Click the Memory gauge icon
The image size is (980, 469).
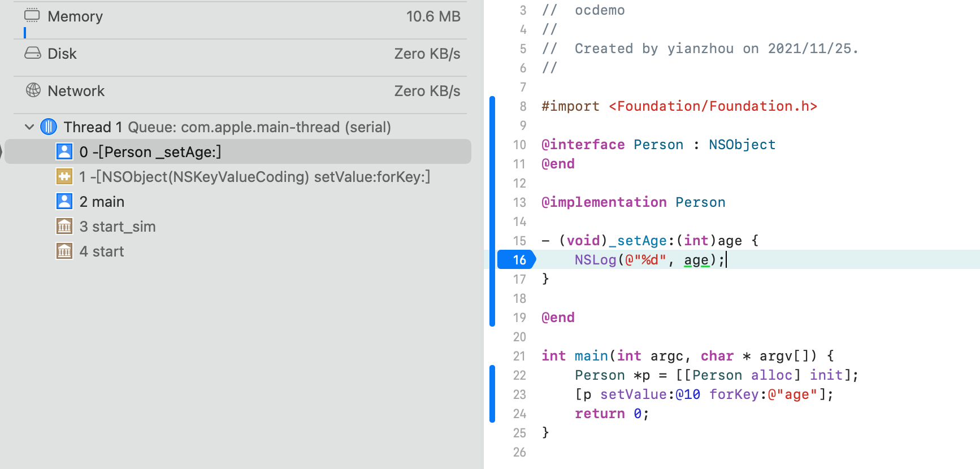click(32, 15)
